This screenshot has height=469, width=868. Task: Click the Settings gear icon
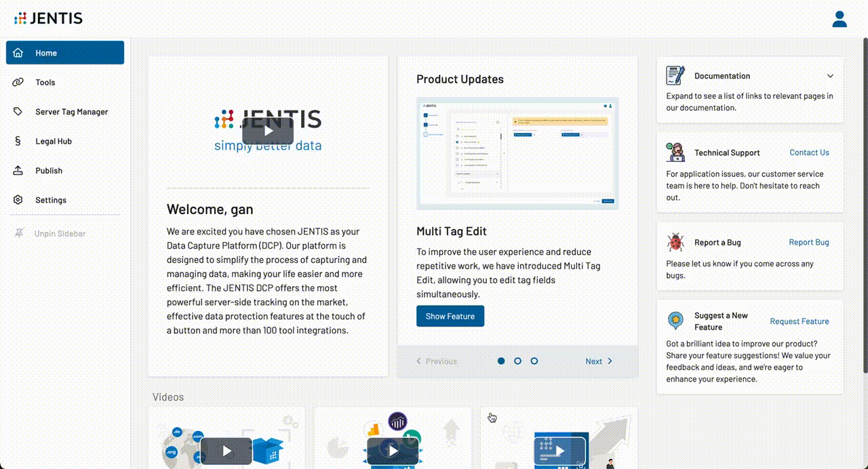coord(18,200)
